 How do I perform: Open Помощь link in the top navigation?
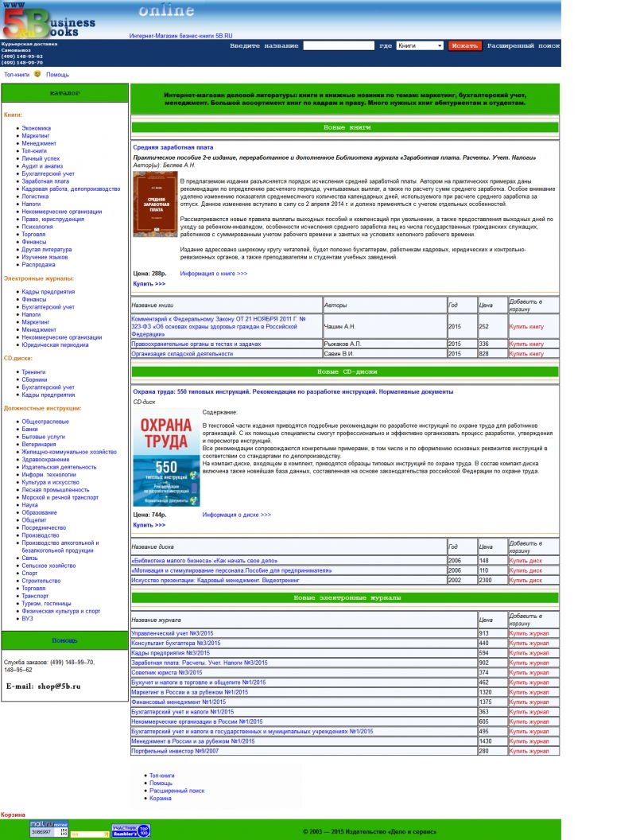tap(57, 75)
